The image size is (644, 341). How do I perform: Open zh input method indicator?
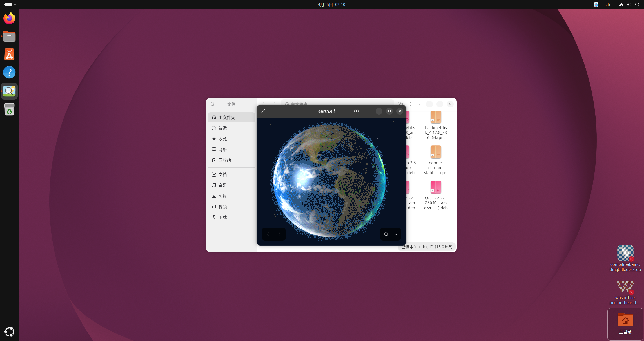pyautogui.click(x=608, y=5)
